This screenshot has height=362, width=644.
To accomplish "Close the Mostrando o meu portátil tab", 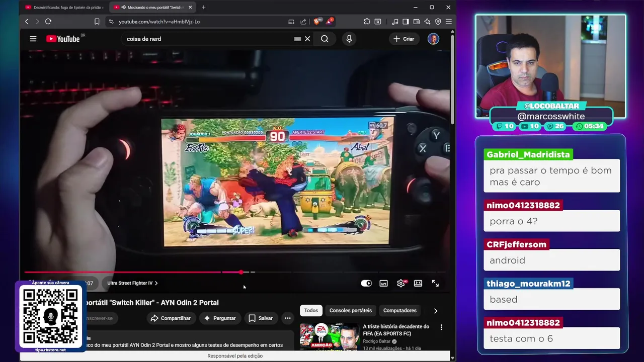I will (190, 7).
